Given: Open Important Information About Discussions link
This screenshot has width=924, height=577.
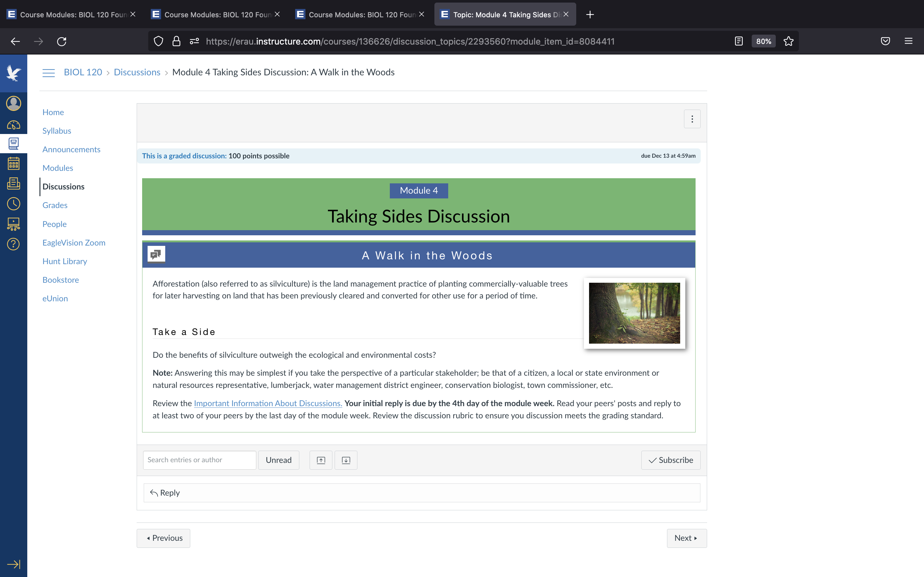Looking at the screenshot, I should pyautogui.click(x=268, y=403).
